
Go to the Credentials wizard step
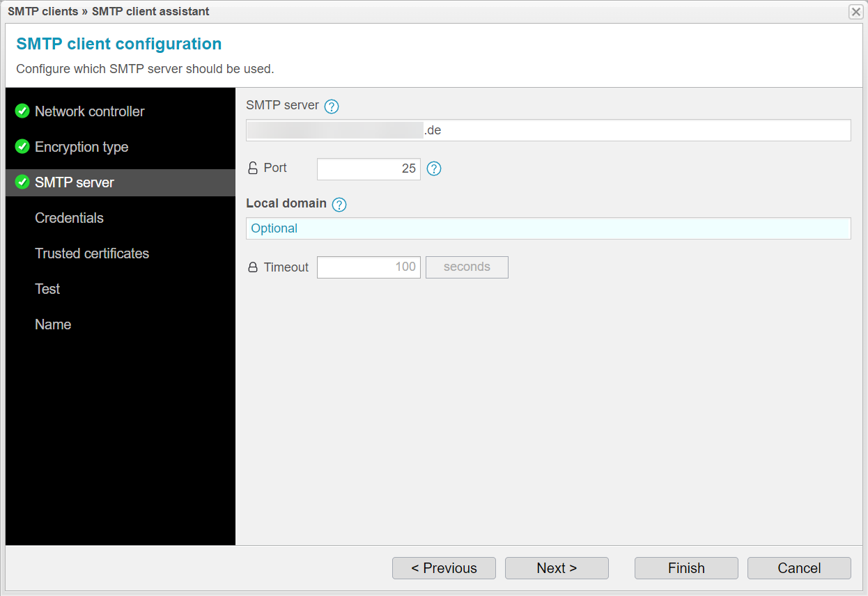click(69, 218)
